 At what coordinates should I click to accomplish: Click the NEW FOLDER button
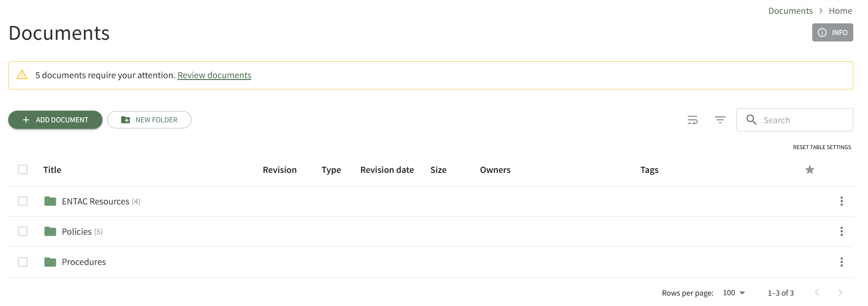pos(149,120)
